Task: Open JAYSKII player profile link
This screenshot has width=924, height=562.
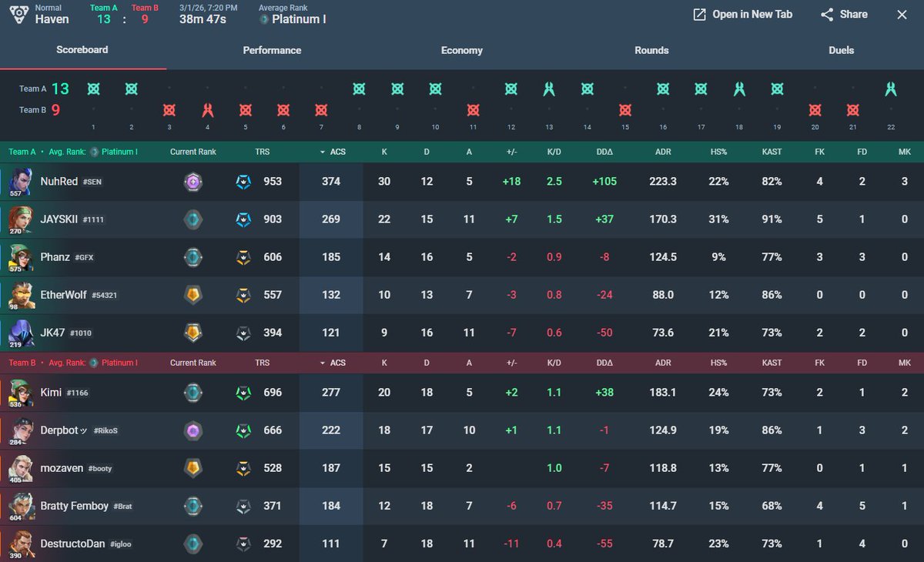Action: pos(61,219)
